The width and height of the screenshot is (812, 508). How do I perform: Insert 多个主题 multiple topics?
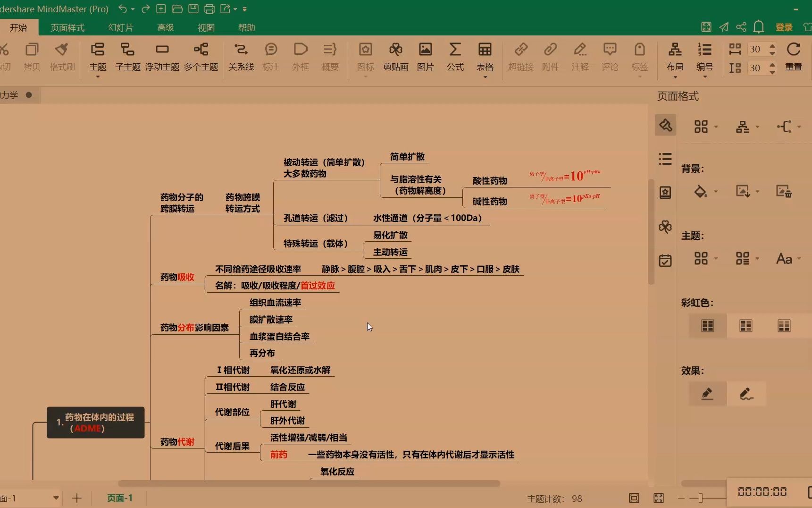201,58
